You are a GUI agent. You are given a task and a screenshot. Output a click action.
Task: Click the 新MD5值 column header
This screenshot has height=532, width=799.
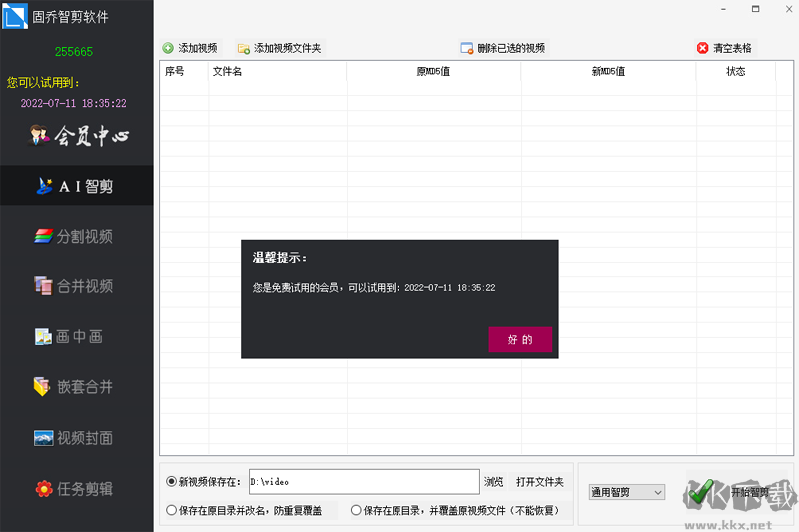(x=608, y=71)
